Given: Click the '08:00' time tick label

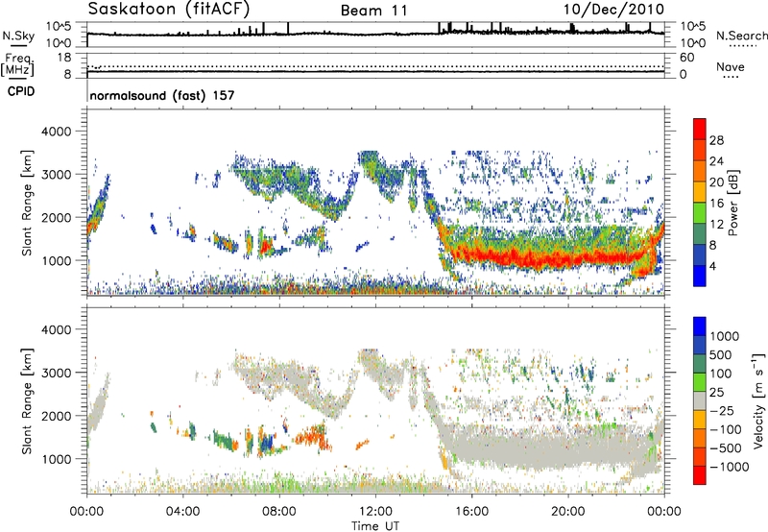Looking at the screenshot, I should [x=279, y=512].
